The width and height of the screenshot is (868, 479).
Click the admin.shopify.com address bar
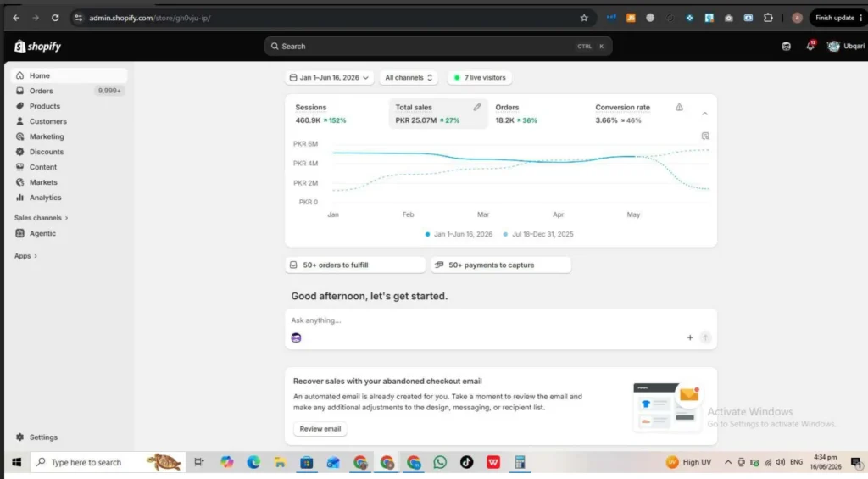tap(332, 18)
